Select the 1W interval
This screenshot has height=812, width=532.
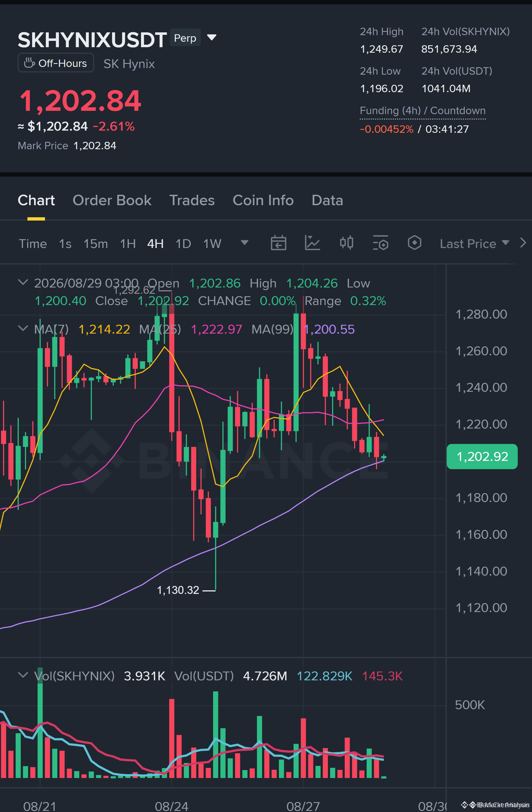(212, 244)
